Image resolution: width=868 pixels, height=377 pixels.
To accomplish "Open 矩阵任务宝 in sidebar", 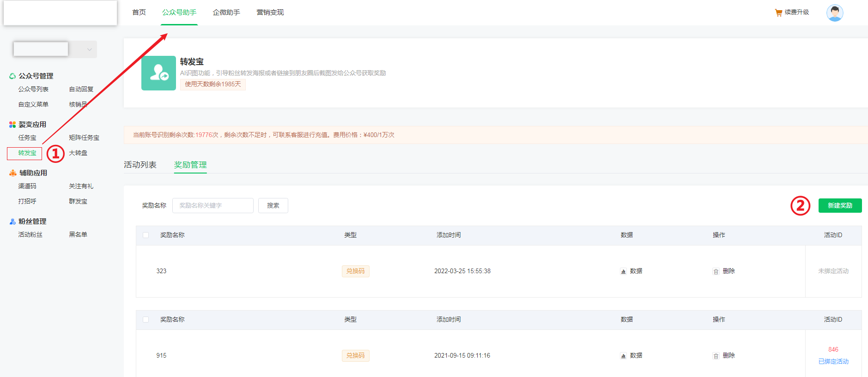I will [x=84, y=138].
